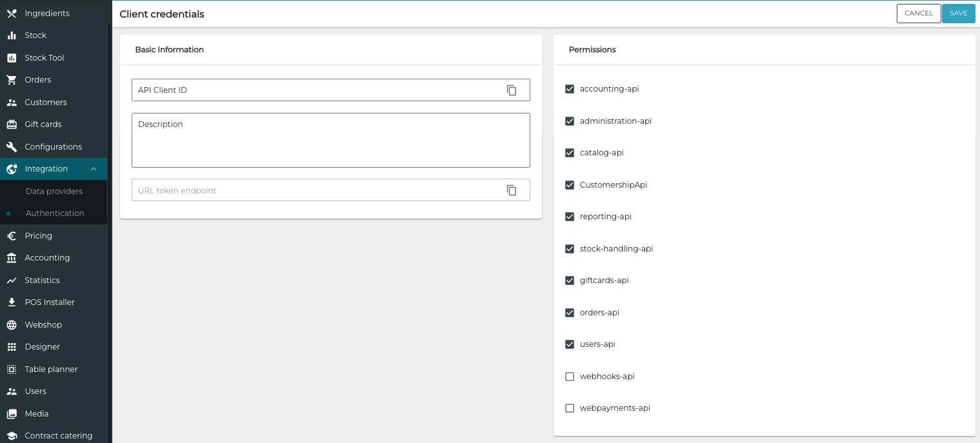Enable the webpayments-api checkbox

pyautogui.click(x=570, y=408)
